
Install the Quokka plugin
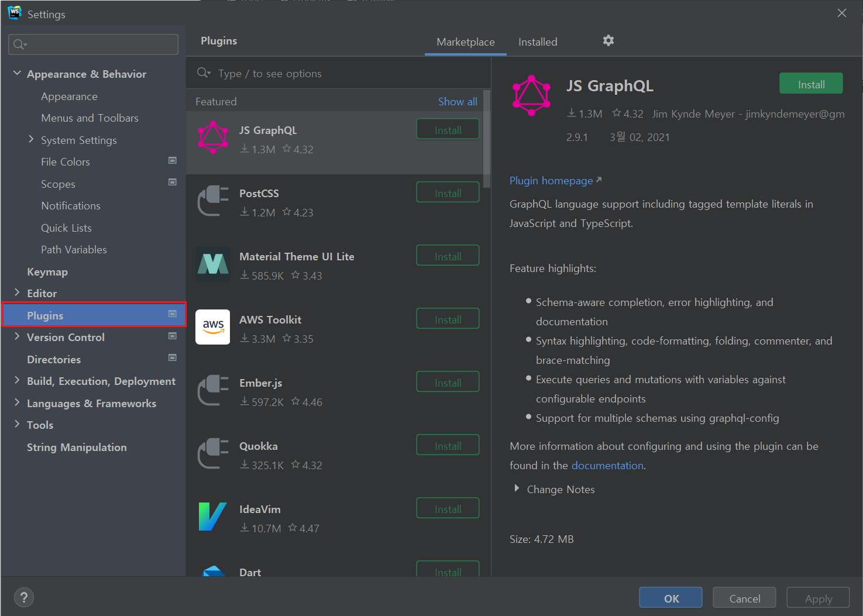[x=448, y=445]
